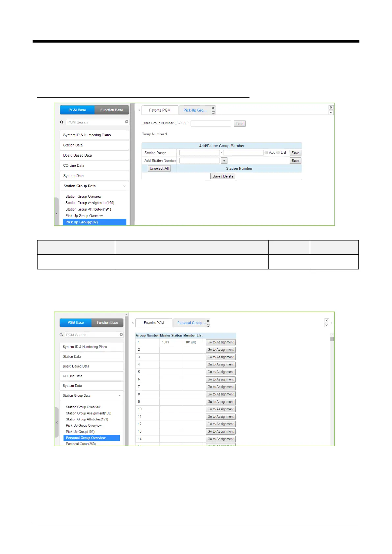Clear PGM Search in the Pick-Up Group screenshot
Viewport: 392px width, 554px height.
click(x=127, y=122)
